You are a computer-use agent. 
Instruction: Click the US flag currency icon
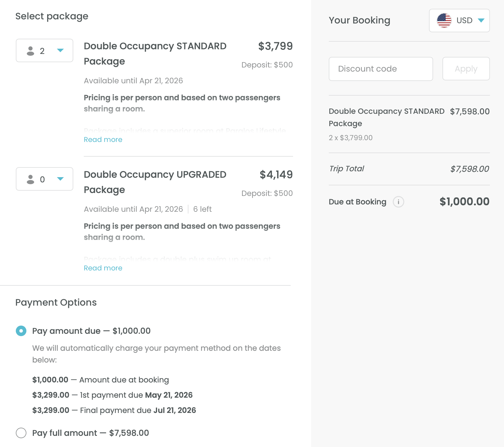tap(444, 21)
